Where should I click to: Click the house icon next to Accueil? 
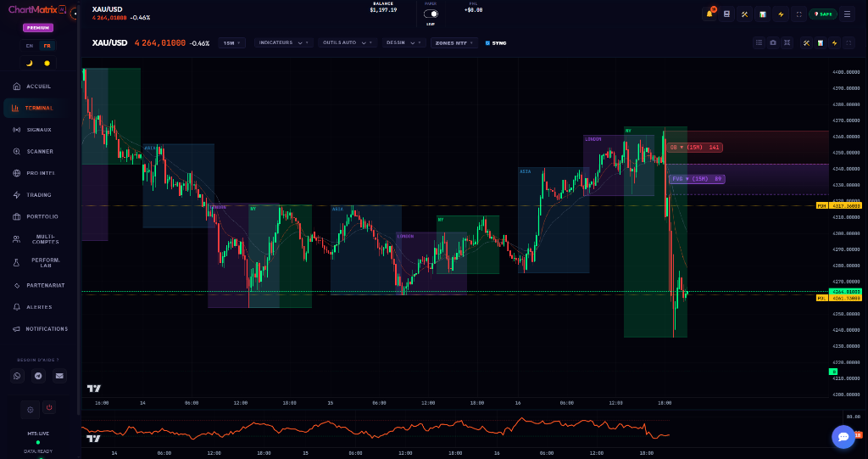click(17, 87)
